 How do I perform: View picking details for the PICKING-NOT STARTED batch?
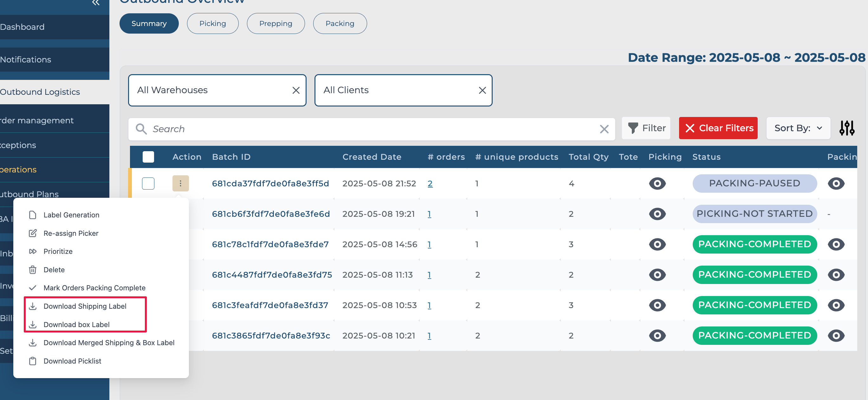point(657,214)
